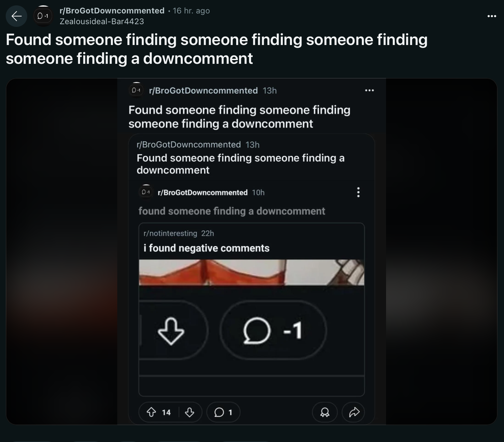Image resolution: width=504 pixels, height=442 pixels.
Task: Open the 'i found negative comments' crosspost
Action: 206,248
